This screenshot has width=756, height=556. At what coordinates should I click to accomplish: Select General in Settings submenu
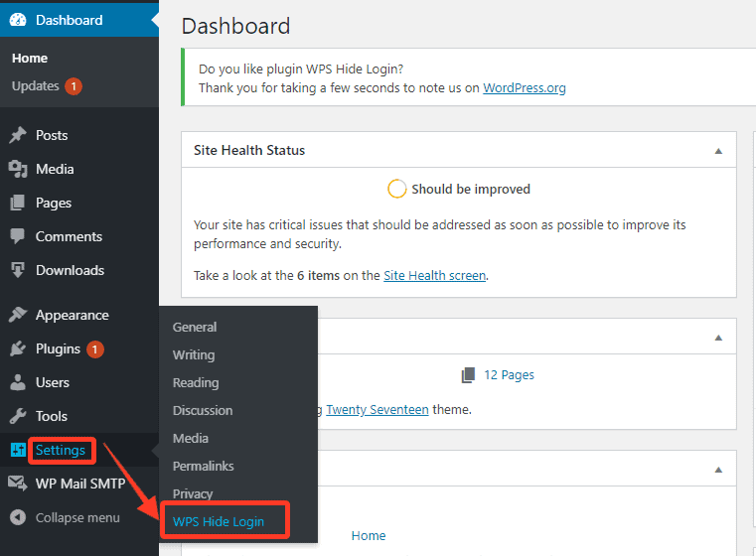coord(195,327)
